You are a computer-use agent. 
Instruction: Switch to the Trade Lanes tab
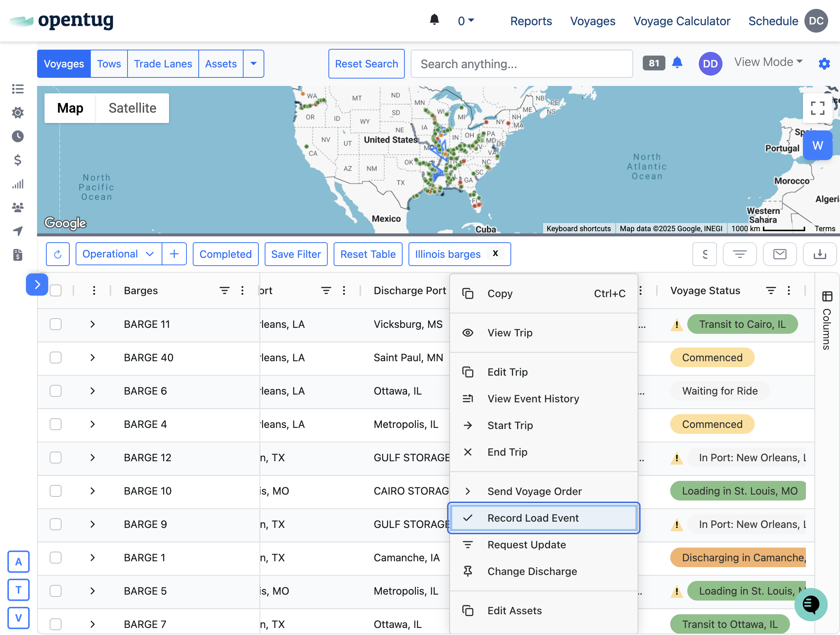163,64
